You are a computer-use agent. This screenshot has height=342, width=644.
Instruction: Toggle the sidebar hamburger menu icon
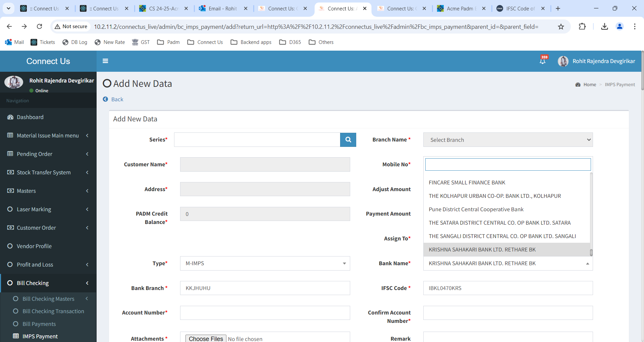[x=105, y=61]
